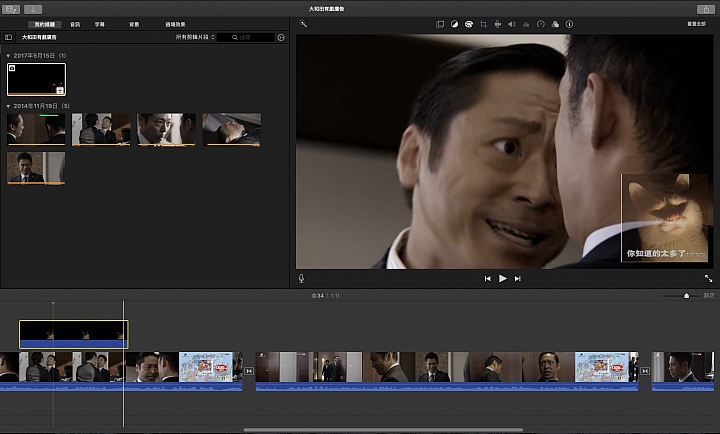
Task: Adjust the timeline zoom slider handle
Action: tap(686, 296)
